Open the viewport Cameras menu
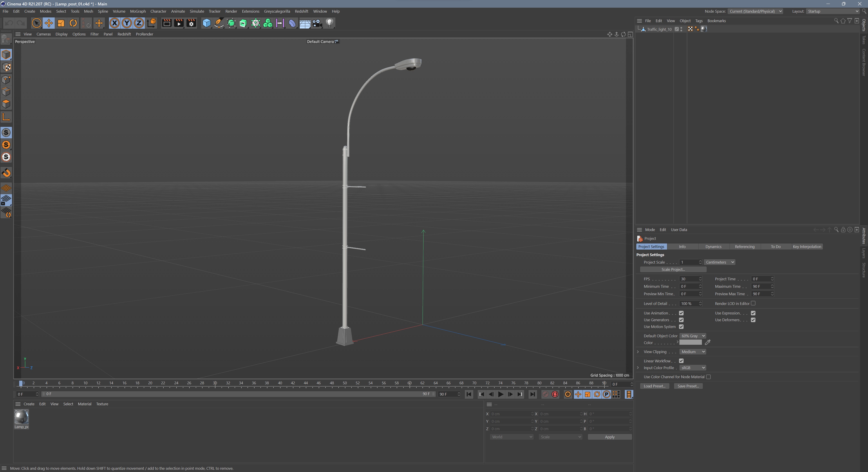The image size is (868, 472). (x=43, y=34)
